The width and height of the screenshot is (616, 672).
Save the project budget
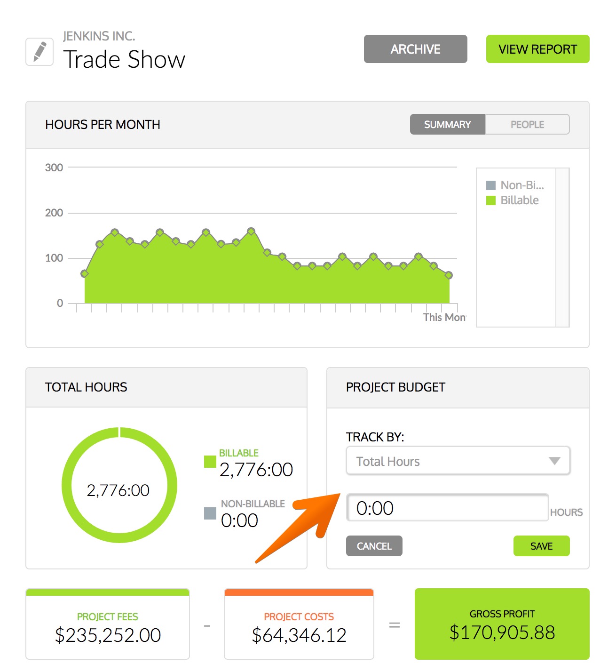click(x=541, y=546)
